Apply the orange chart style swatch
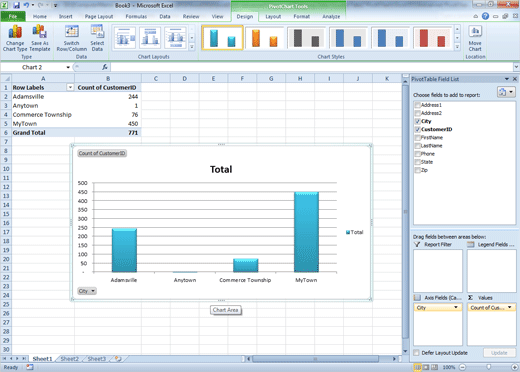This screenshot has width=520, height=372. pyautogui.click(x=265, y=38)
